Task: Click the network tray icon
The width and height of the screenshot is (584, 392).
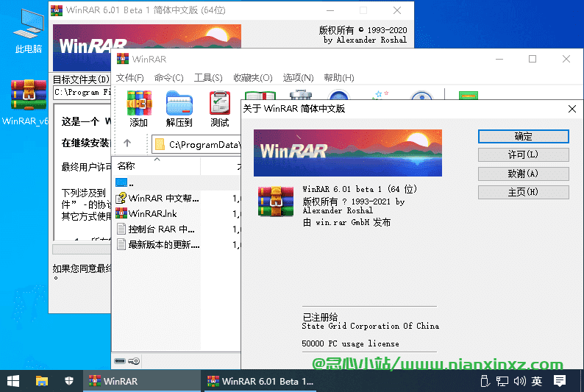Action: (502, 381)
